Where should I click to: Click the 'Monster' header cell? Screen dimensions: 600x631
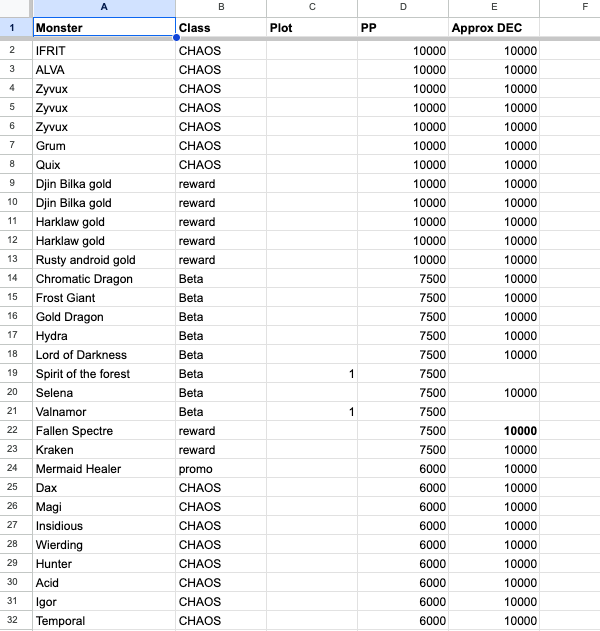(x=104, y=28)
